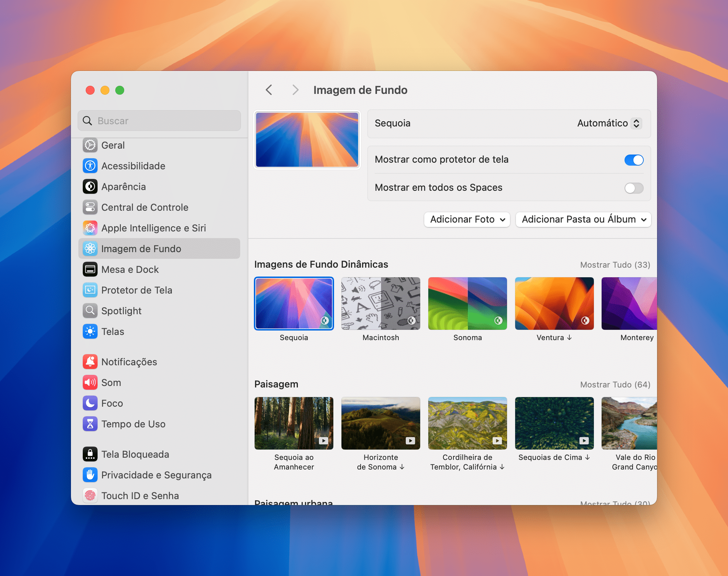
Task: Click the yellow minimize window button
Action: (x=105, y=90)
